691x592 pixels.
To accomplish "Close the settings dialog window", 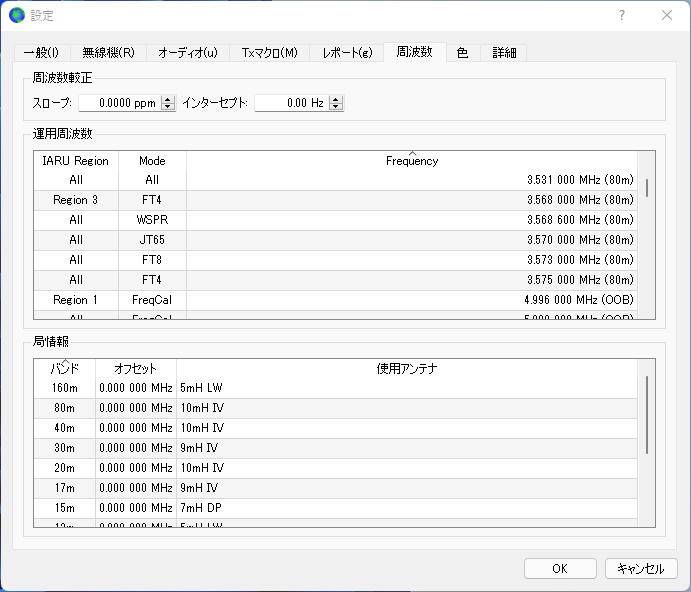I will point(667,15).
